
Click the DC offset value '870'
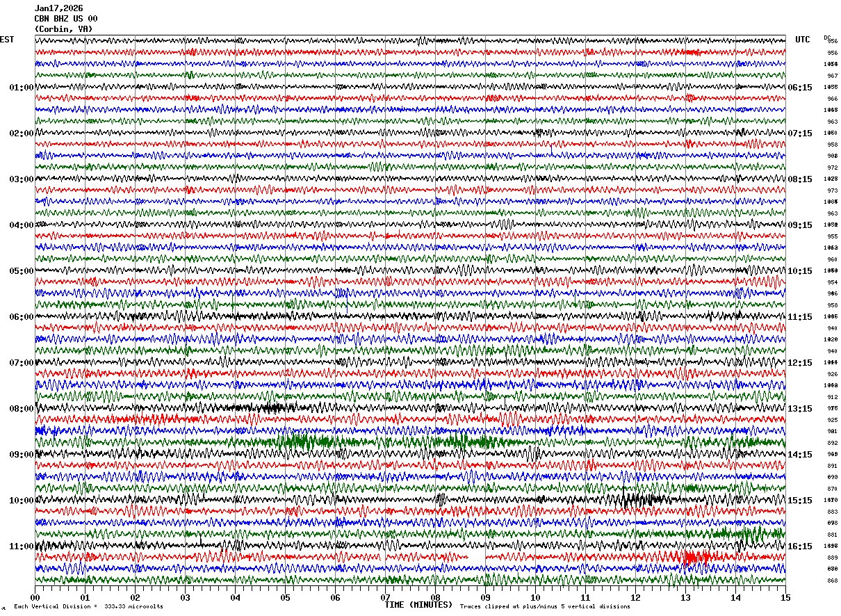[x=832, y=489]
